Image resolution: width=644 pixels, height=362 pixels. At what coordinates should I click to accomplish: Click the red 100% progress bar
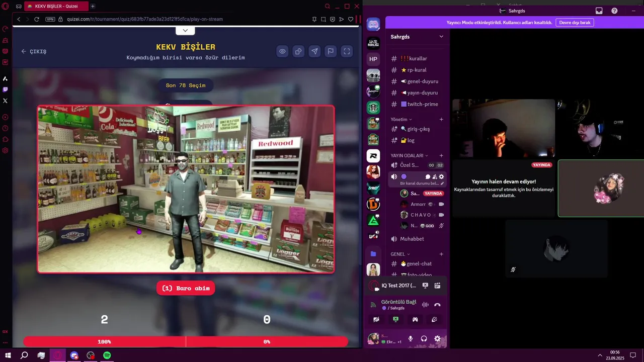click(104, 341)
